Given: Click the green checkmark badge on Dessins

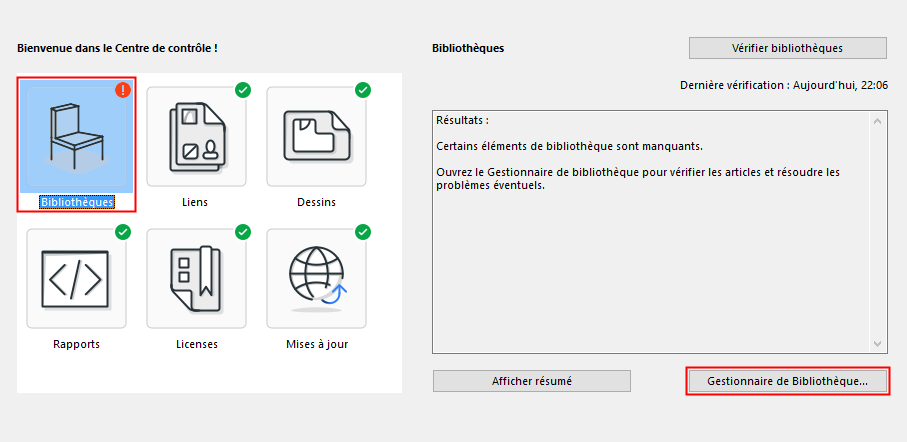Looking at the screenshot, I should click(363, 90).
